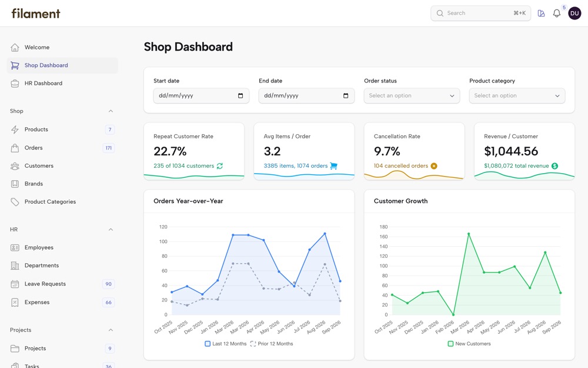Click the dollar icon beside total revenue
Viewport: 588px width, 368px height.
tap(554, 166)
